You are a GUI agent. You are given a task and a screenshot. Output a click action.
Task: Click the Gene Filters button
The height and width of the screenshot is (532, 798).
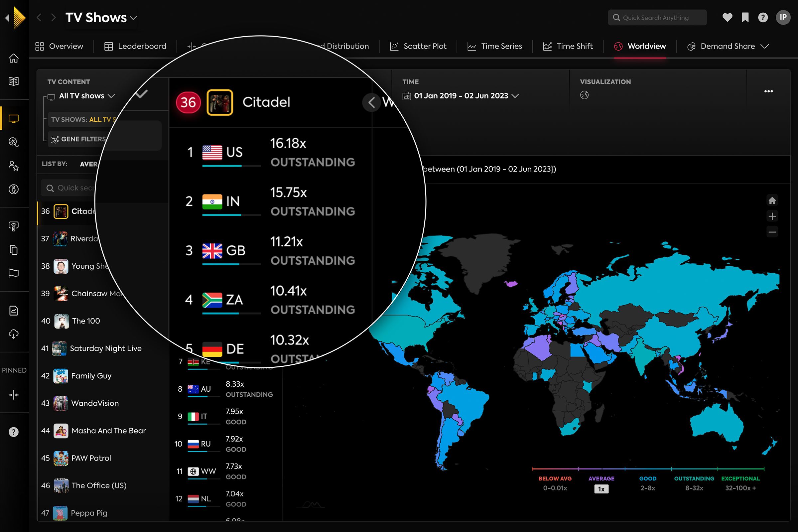click(79, 139)
